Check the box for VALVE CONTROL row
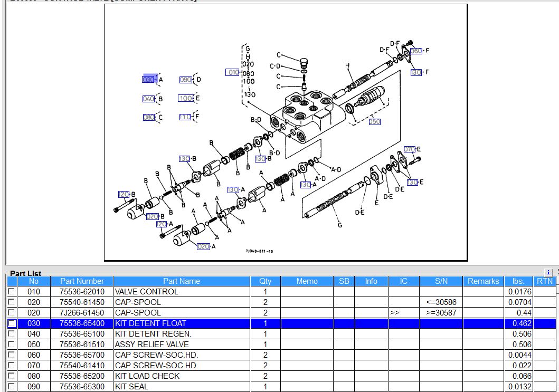This screenshot has width=559, height=392. [12, 292]
